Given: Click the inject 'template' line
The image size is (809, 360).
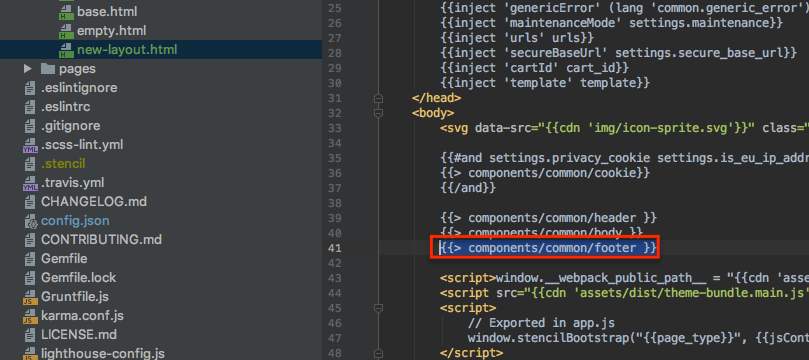Looking at the screenshot, I should tap(545, 83).
